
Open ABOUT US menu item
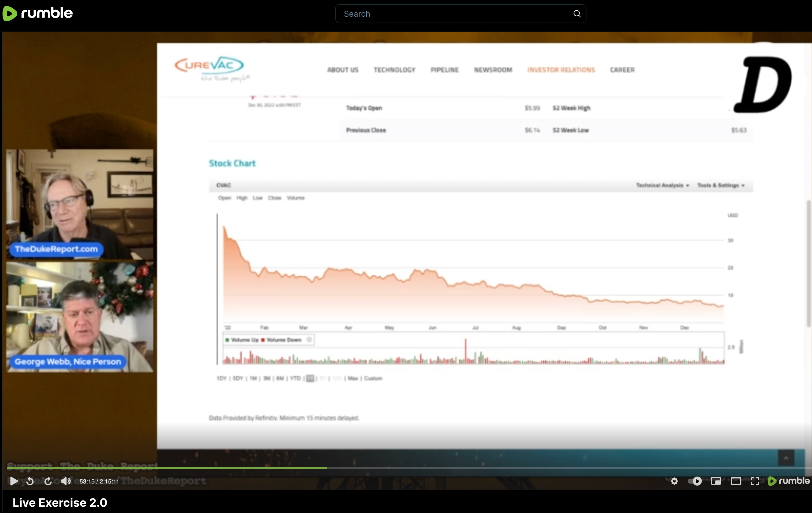click(343, 70)
